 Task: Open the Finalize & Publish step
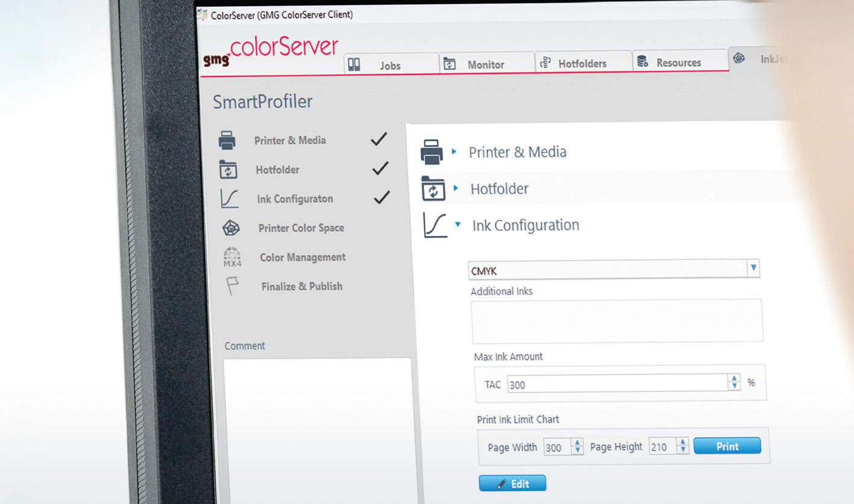[x=302, y=287]
